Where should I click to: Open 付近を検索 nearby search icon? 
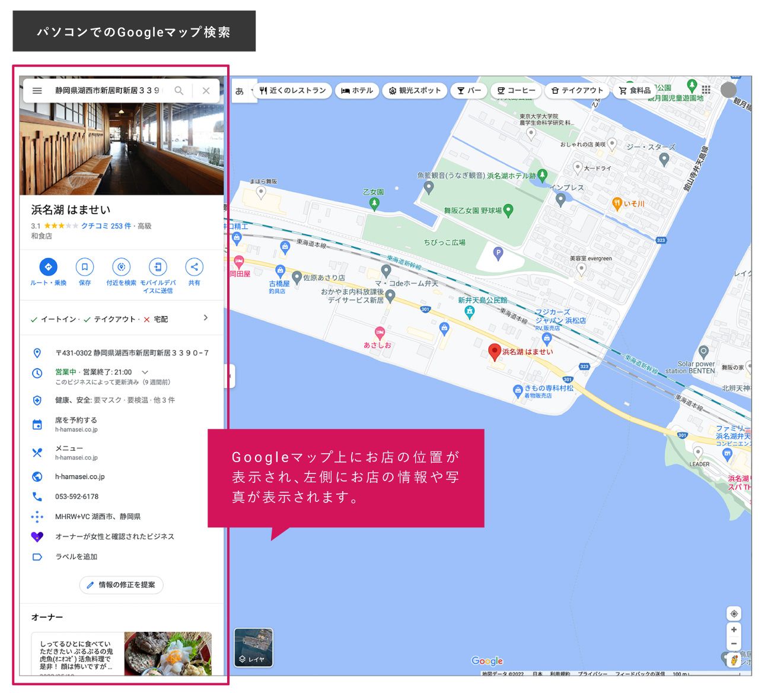[x=122, y=267]
